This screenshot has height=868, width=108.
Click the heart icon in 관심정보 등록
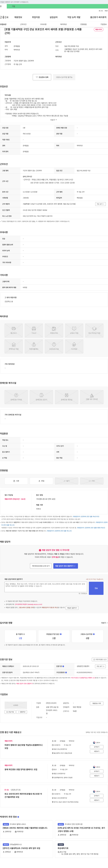tap(37, 77)
